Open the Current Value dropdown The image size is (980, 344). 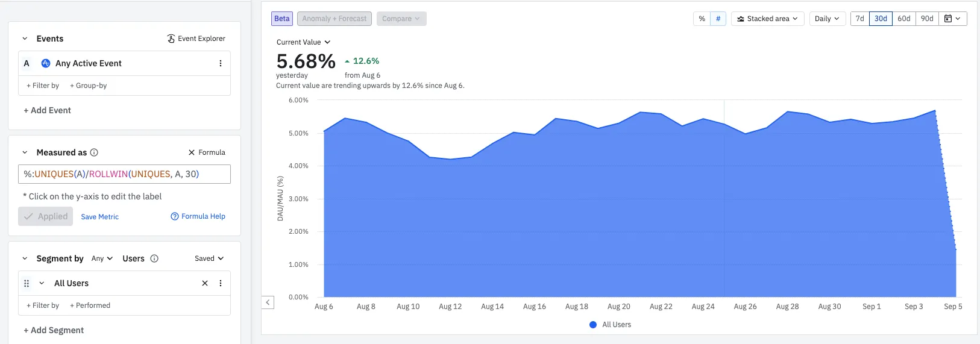click(303, 42)
